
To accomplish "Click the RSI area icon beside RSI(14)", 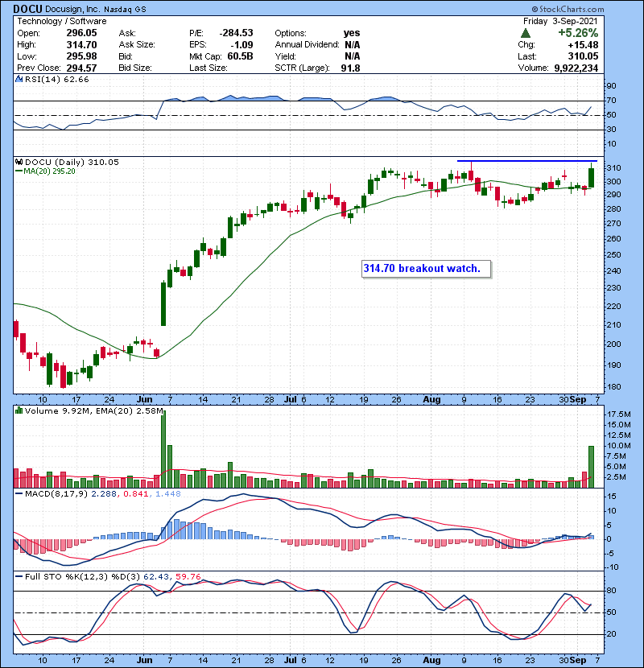I will (19, 79).
